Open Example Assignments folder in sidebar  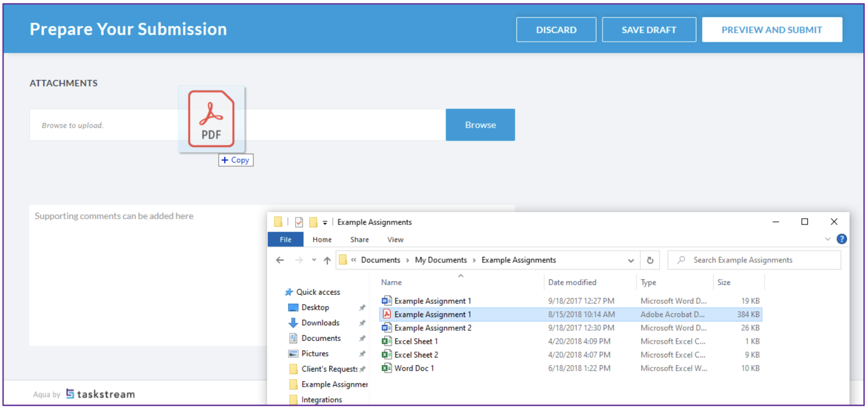coord(334,385)
